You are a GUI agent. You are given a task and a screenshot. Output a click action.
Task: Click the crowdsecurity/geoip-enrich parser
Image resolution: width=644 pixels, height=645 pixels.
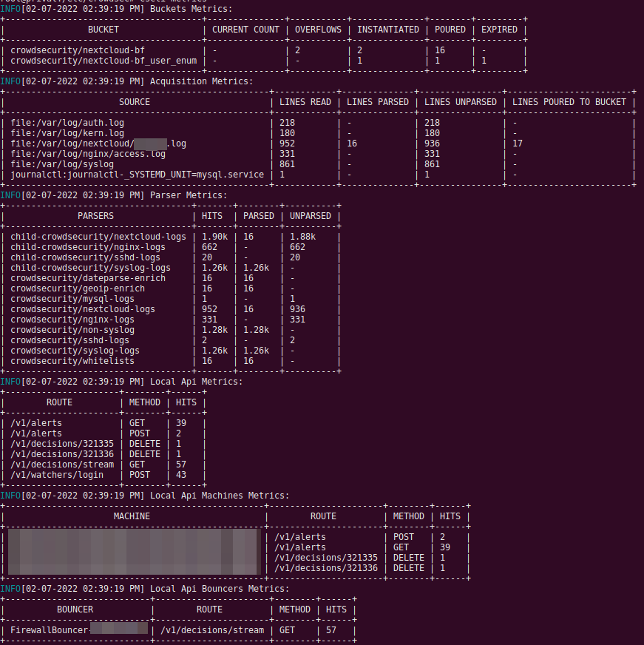(78, 288)
